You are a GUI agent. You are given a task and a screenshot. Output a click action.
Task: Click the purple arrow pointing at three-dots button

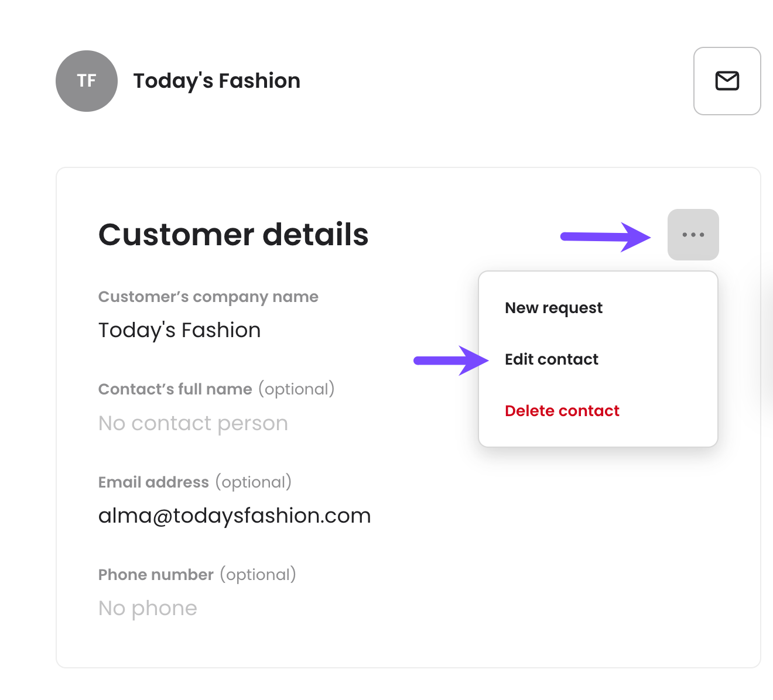(x=606, y=236)
